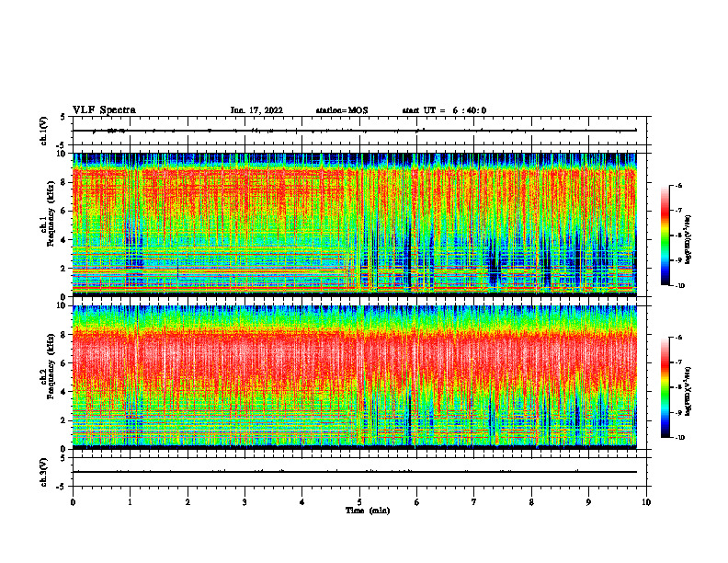Click the ch.1 colorbar log(PSD) unit label
Image resolution: width=728 pixels, height=563 pixels.
pos(688,240)
